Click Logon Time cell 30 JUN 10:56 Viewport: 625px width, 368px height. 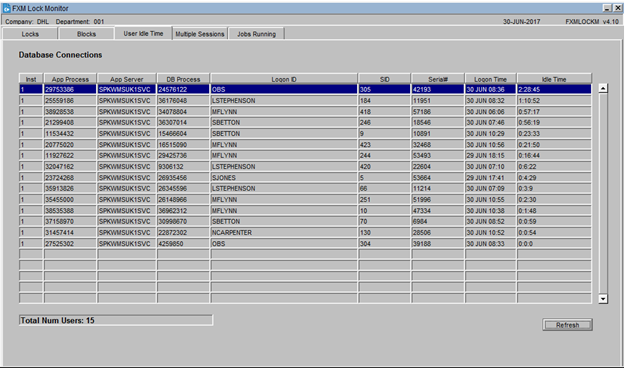tap(490, 145)
